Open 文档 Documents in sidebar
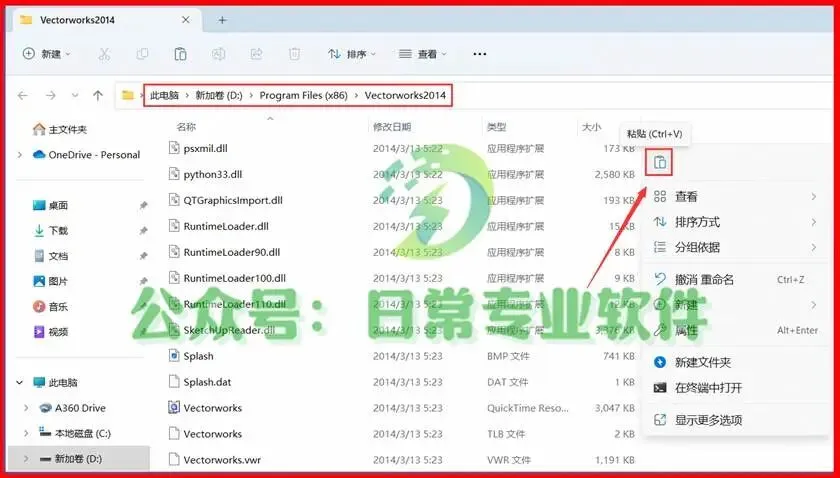Viewport: 840px width, 478px height. pos(50,256)
